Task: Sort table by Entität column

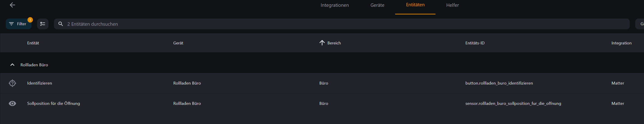Action: point(33,43)
